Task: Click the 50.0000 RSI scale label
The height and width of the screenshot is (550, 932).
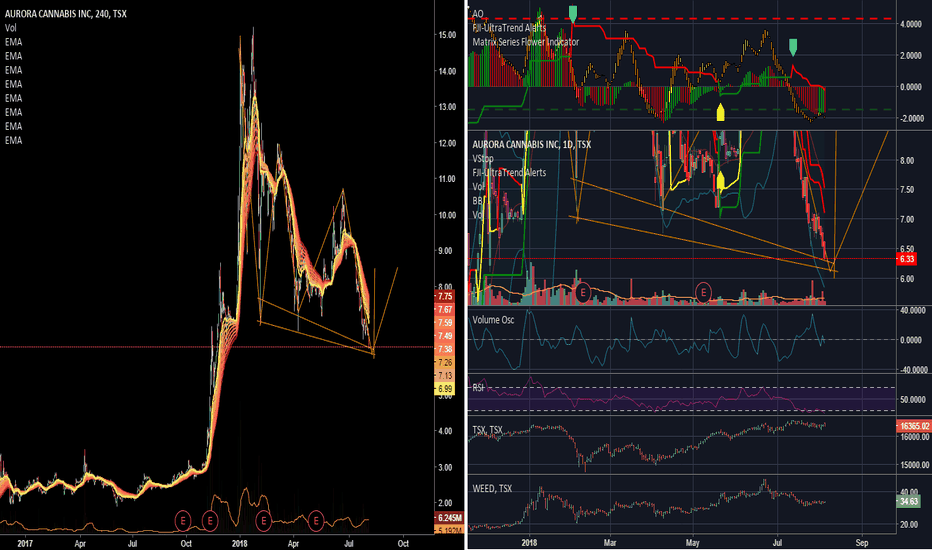Action: coord(912,400)
